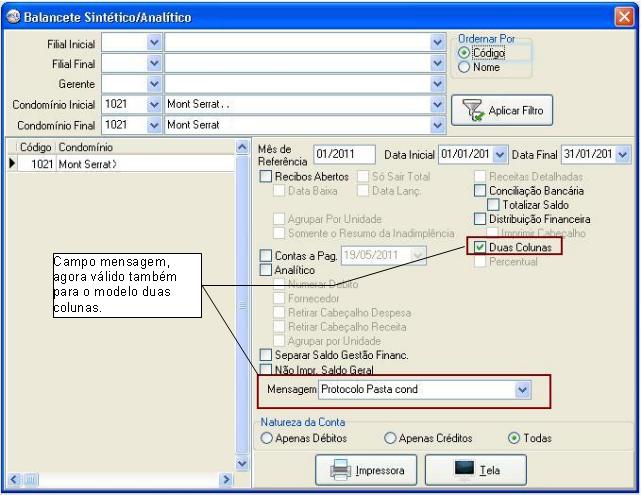This screenshot has height=495, width=641.
Task: Choose Apenas Créditos radio option
Action: (x=390, y=438)
